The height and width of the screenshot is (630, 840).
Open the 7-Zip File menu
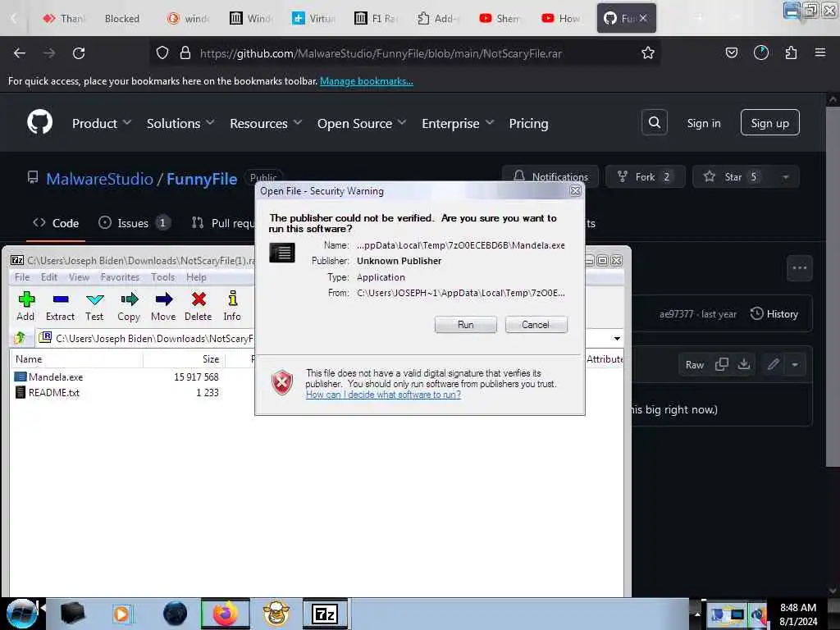pos(22,277)
